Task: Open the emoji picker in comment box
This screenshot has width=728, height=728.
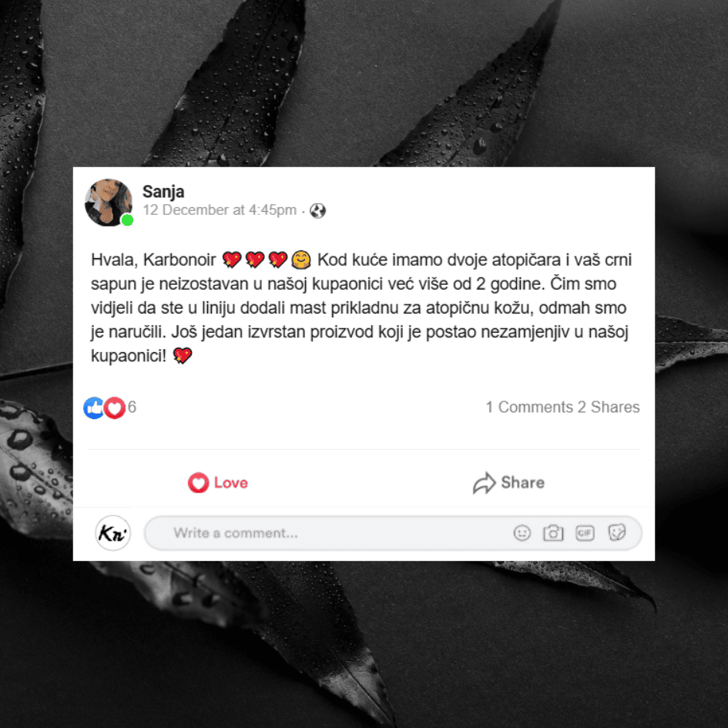Action: 522,533
